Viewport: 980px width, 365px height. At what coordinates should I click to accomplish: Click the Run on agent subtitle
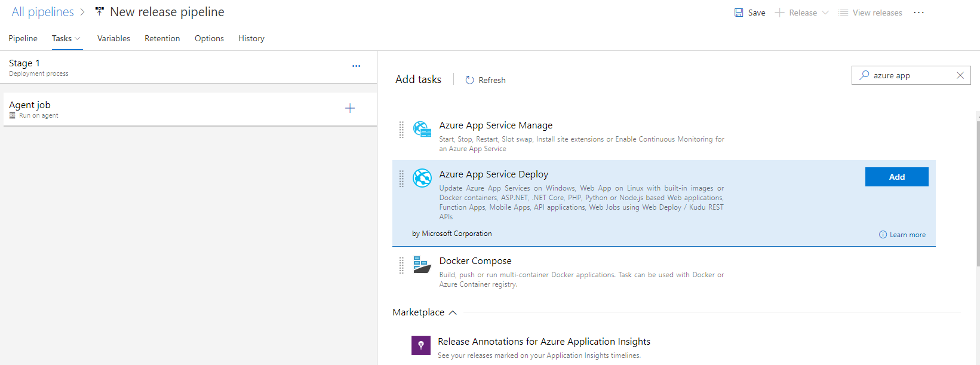tap(39, 115)
